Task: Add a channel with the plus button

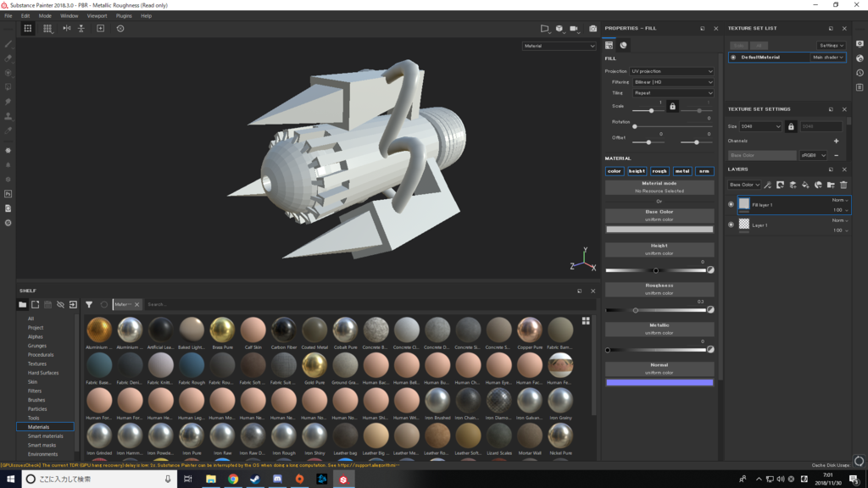Action: (837, 141)
